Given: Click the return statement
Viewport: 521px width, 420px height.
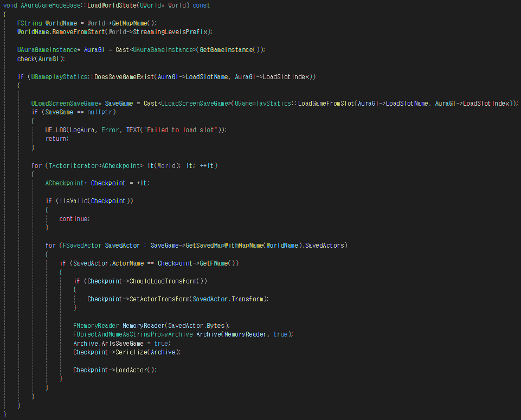Looking at the screenshot, I should 57,139.
